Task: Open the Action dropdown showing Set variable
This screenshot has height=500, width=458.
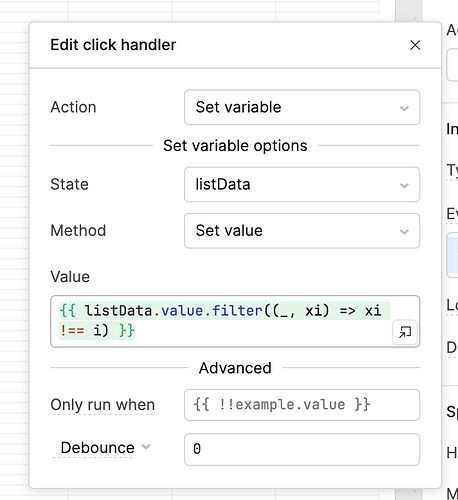Action: click(x=302, y=107)
